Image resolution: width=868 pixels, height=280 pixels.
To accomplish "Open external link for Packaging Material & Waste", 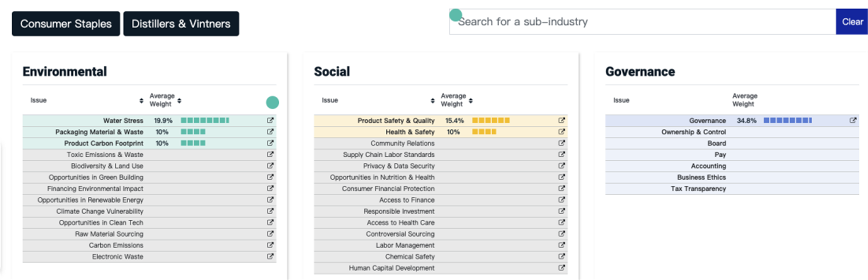I will (x=270, y=132).
